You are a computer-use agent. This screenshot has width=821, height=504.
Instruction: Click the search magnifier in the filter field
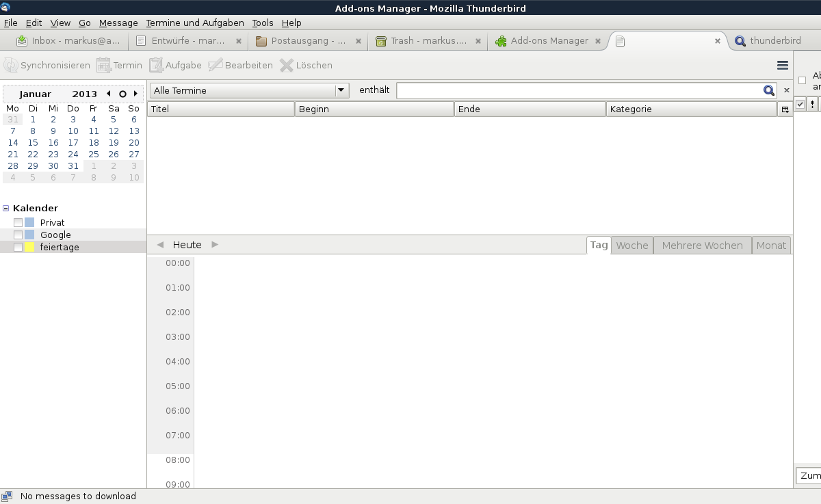(x=769, y=90)
